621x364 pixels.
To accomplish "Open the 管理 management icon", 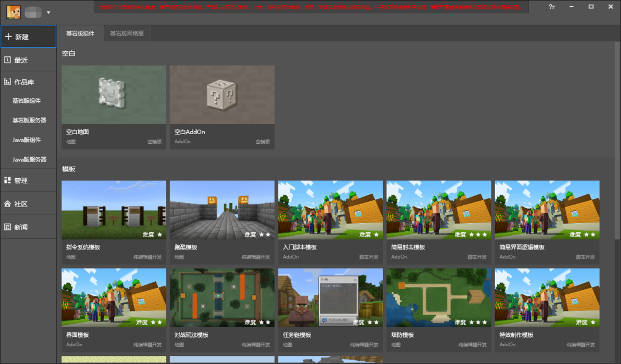I will 7,180.
